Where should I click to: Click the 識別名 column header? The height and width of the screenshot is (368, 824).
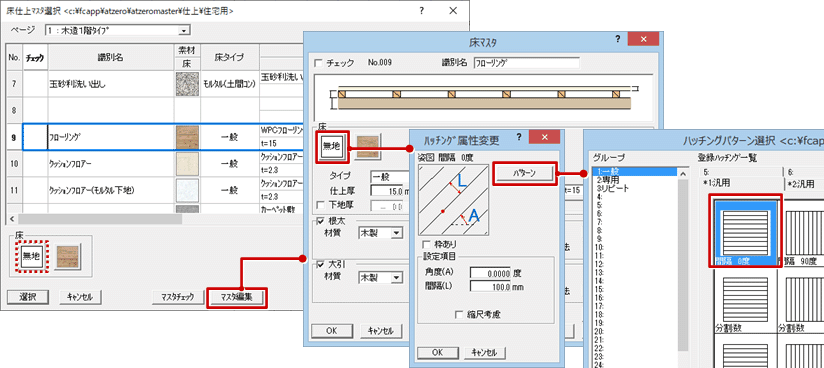click(111, 57)
